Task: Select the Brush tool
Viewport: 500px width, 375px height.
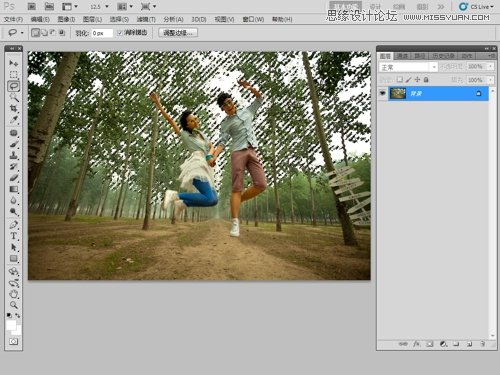Action: click(13, 144)
